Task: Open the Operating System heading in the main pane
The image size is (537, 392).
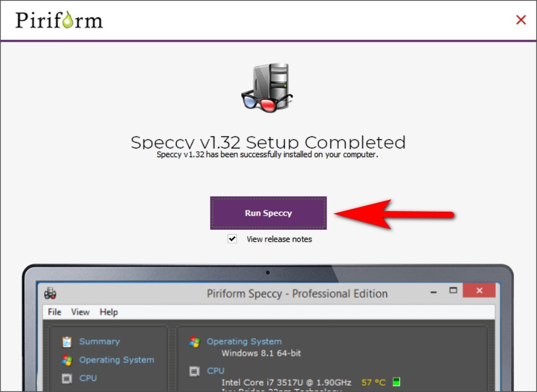Action: tap(244, 342)
